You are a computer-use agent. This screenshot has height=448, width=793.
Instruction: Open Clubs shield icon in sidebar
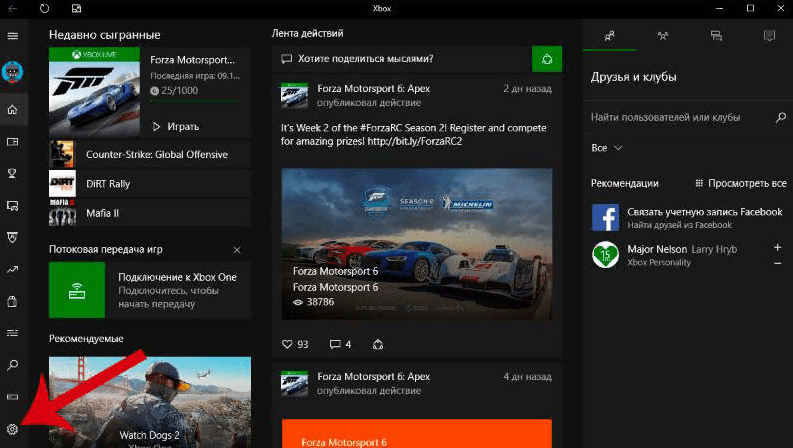pyautogui.click(x=13, y=238)
